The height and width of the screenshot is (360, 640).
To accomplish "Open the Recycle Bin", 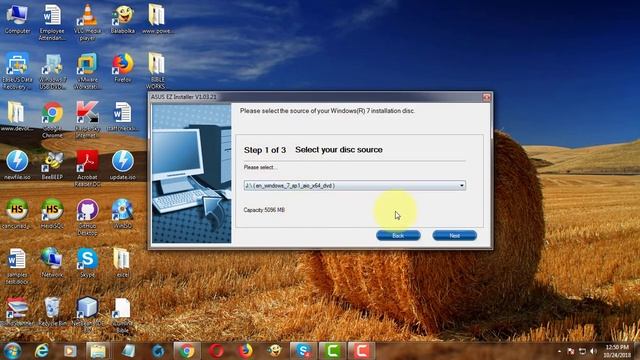I will point(52,311).
